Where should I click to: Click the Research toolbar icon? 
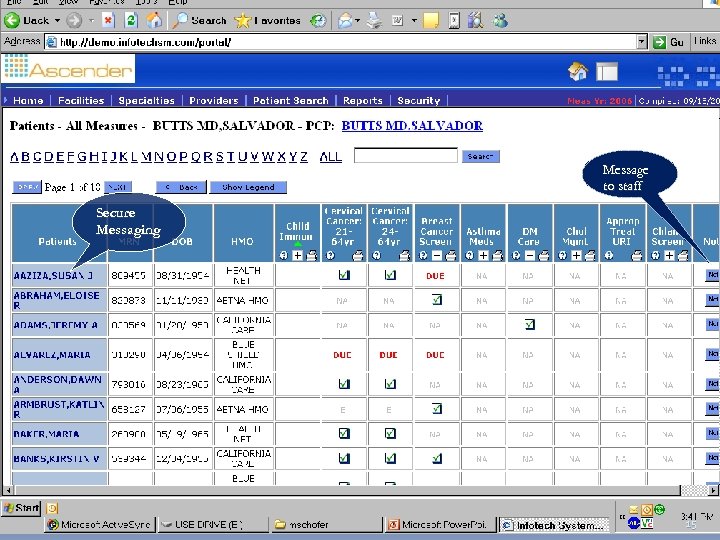coord(475,20)
